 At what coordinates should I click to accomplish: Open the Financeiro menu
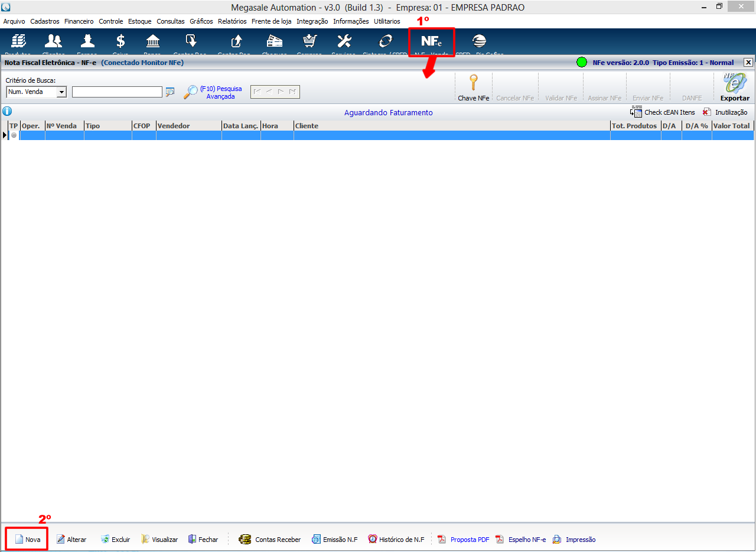coord(79,21)
